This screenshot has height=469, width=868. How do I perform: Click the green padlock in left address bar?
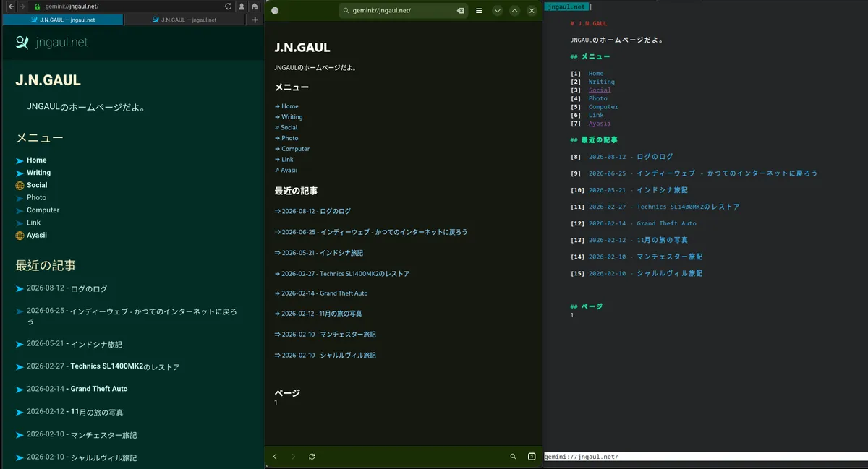coord(37,6)
